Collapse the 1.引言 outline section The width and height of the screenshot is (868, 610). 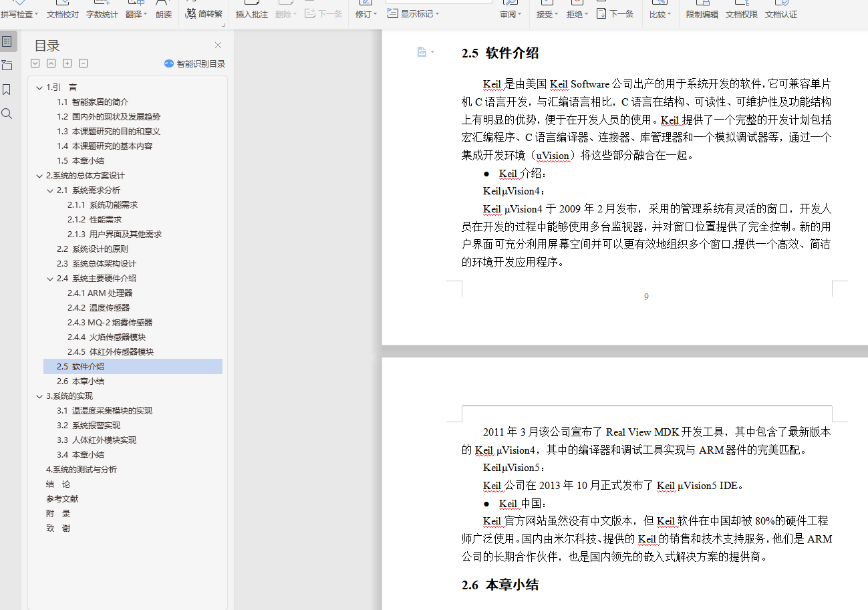[x=39, y=88]
